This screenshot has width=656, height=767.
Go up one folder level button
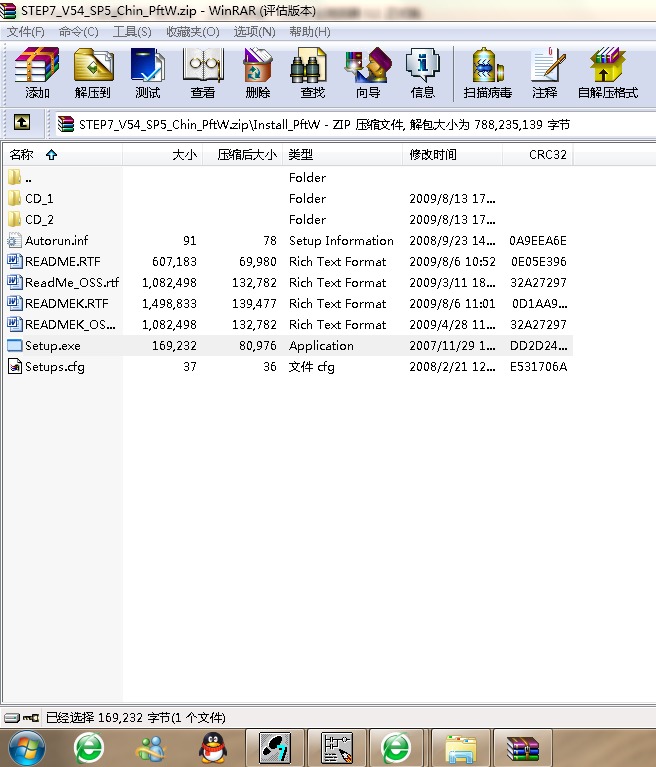(x=21, y=124)
